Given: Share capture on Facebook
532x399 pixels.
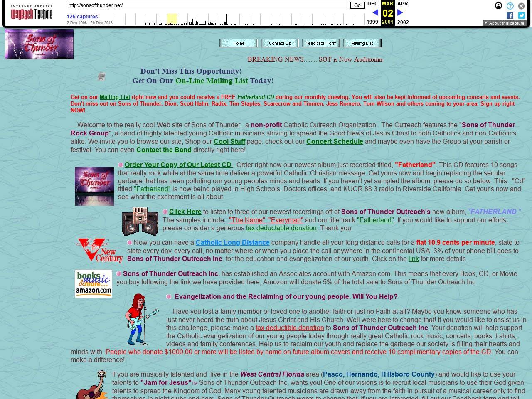Looking at the screenshot, I should (510, 15).
